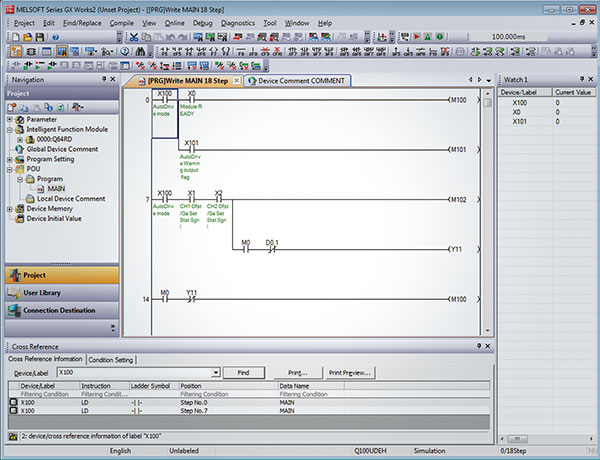The width and height of the screenshot is (600, 460).
Task: Click the Print Preview button
Action: pyautogui.click(x=350, y=372)
